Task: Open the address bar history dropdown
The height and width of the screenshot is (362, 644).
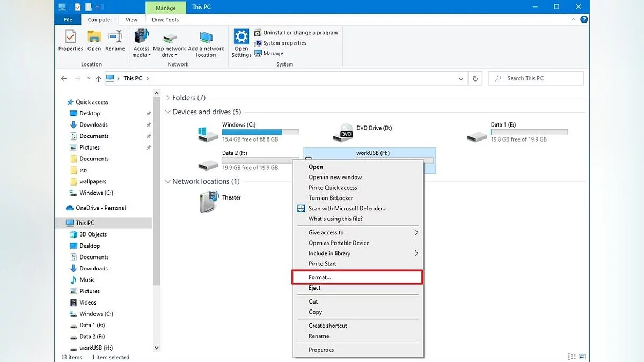Action: (461, 78)
